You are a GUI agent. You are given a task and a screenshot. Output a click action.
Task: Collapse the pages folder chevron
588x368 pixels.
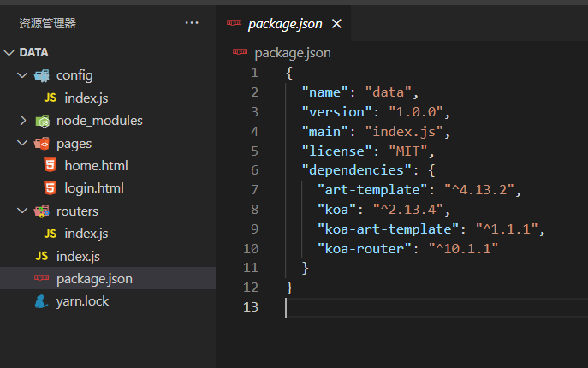pos(23,143)
